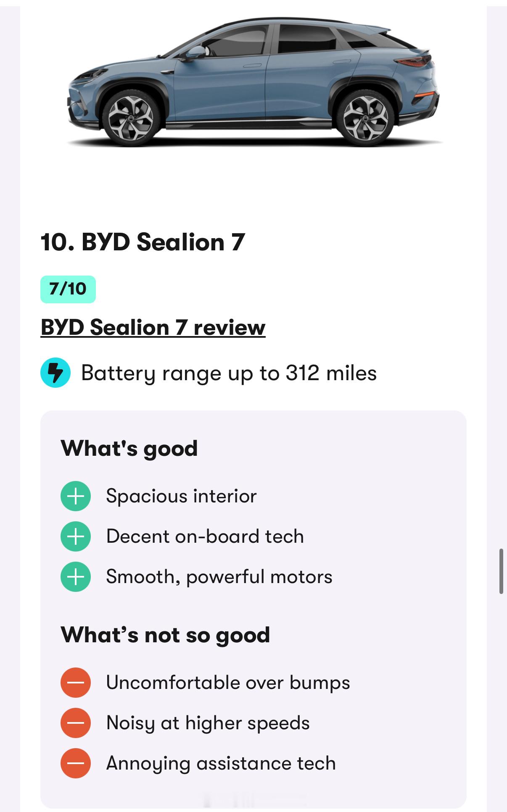The width and height of the screenshot is (507, 812).
Task: Click the 'What's good' heading
Action: pyautogui.click(x=129, y=448)
